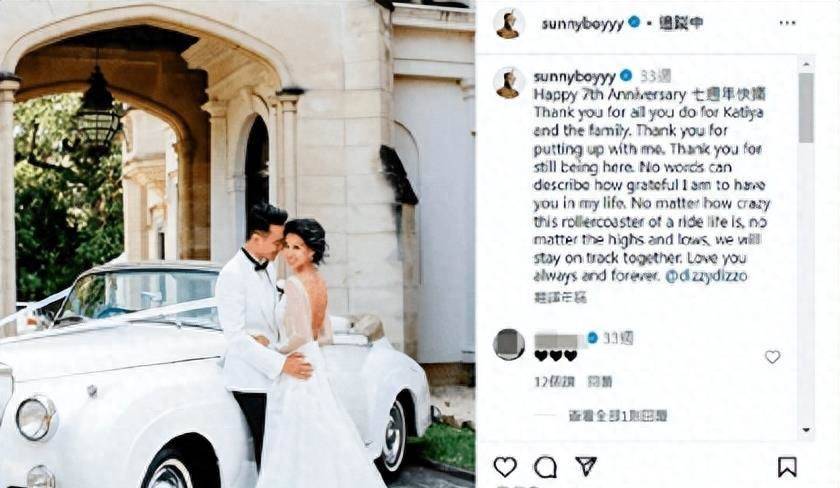
Task: Like the post with the heart icon
Action: pyautogui.click(x=505, y=467)
